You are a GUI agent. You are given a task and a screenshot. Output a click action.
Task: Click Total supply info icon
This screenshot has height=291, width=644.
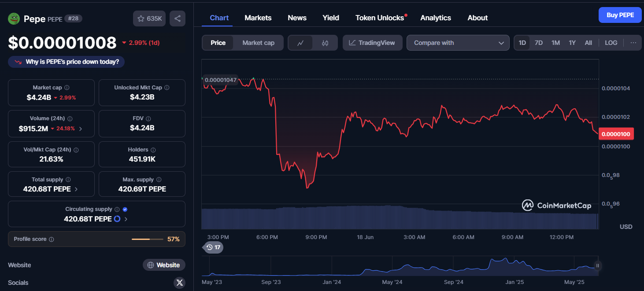click(x=68, y=180)
